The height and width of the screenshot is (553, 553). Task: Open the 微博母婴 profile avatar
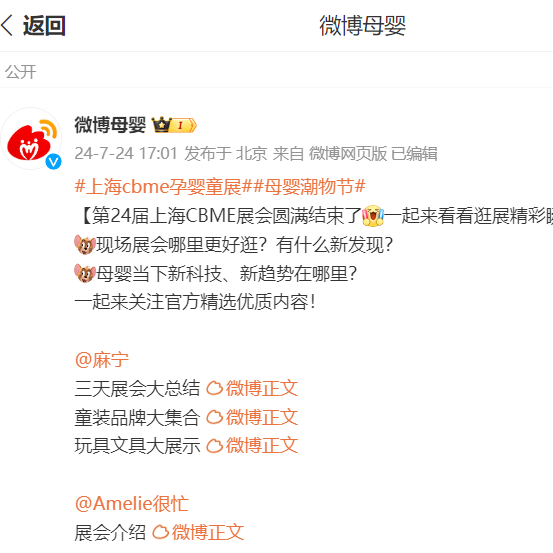pyautogui.click(x=31, y=139)
